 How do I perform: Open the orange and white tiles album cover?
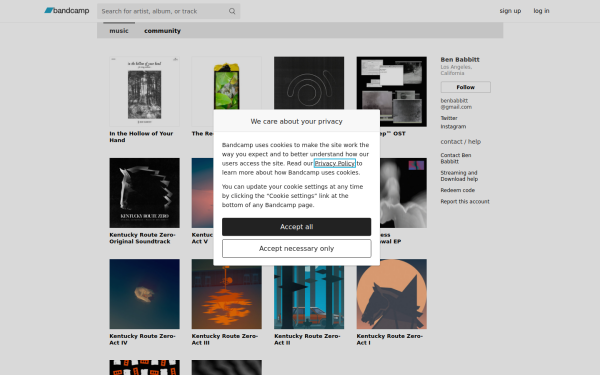pos(144,367)
